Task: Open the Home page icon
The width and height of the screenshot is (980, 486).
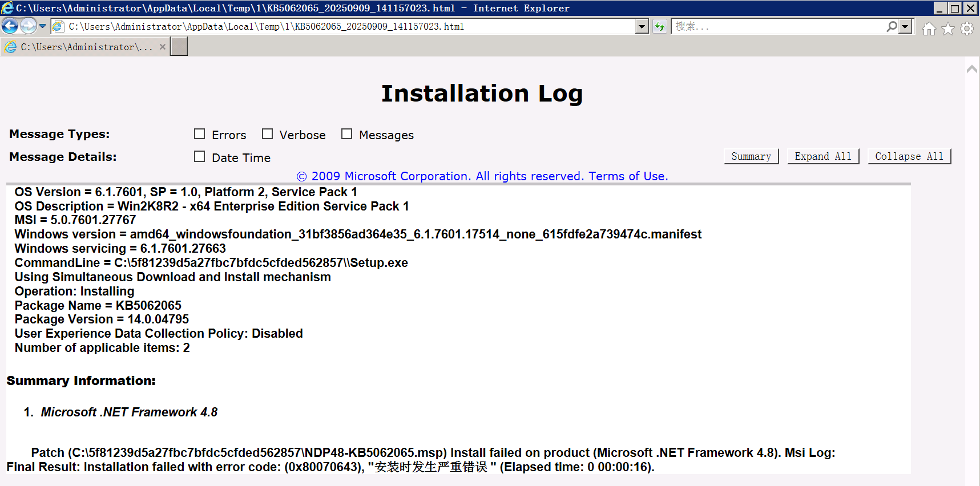Action: pos(929,29)
